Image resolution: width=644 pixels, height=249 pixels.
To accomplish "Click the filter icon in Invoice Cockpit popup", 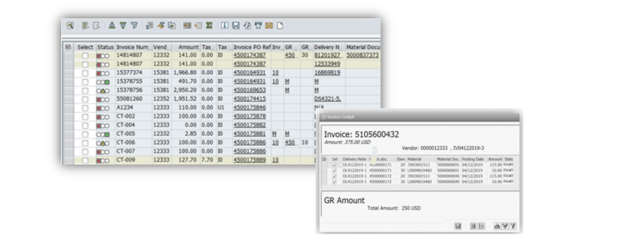I will pos(513,225).
